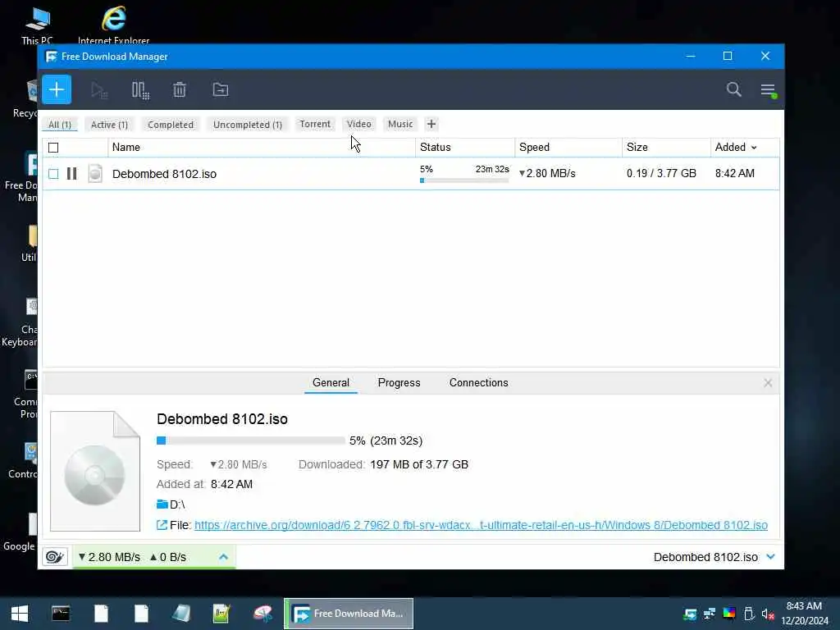Click Debombed 8102.iso name in list row
This screenshot has width=840, height=630.
[164, 174]
